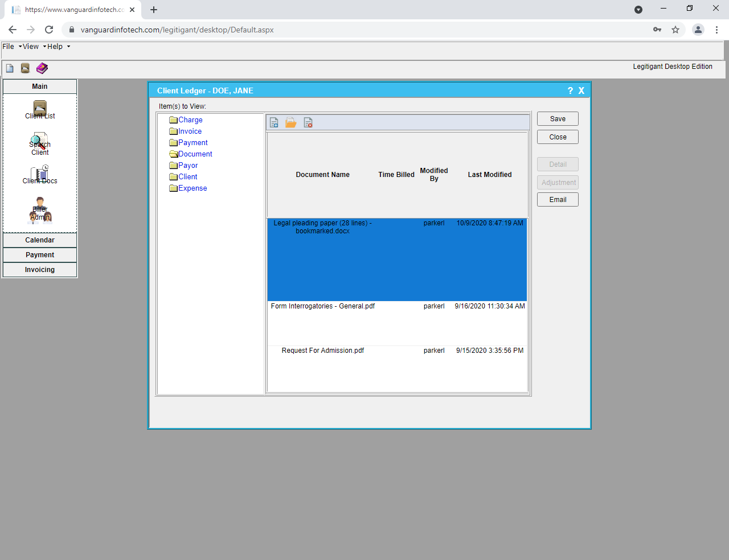Add a new document with the add icon
The width and height of the screenshot is (729, 560).
point(274,122)
